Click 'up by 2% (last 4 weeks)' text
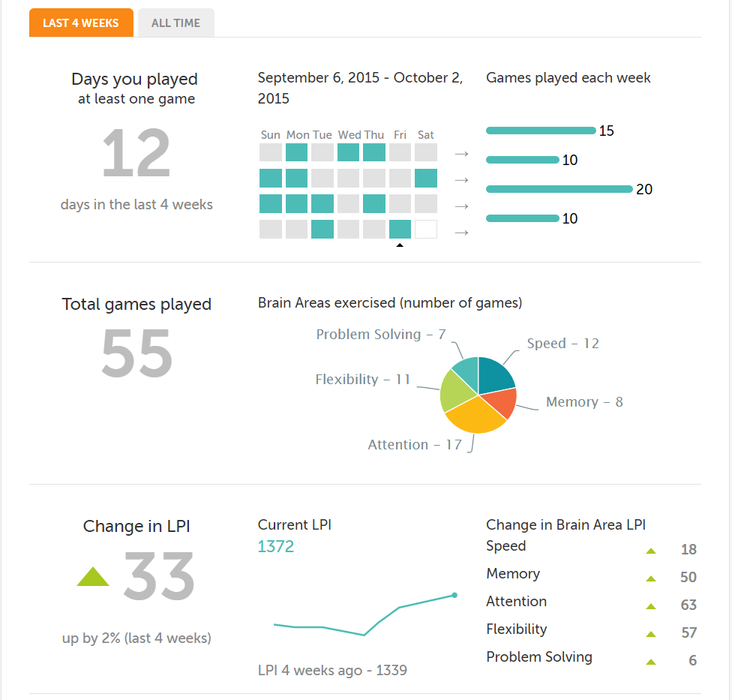The height and width of the screenshot is (700, 732). [136, 638]
